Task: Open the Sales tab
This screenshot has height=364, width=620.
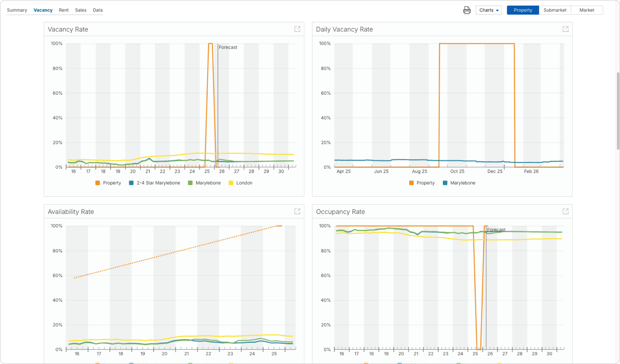Action: pos(81,10)
